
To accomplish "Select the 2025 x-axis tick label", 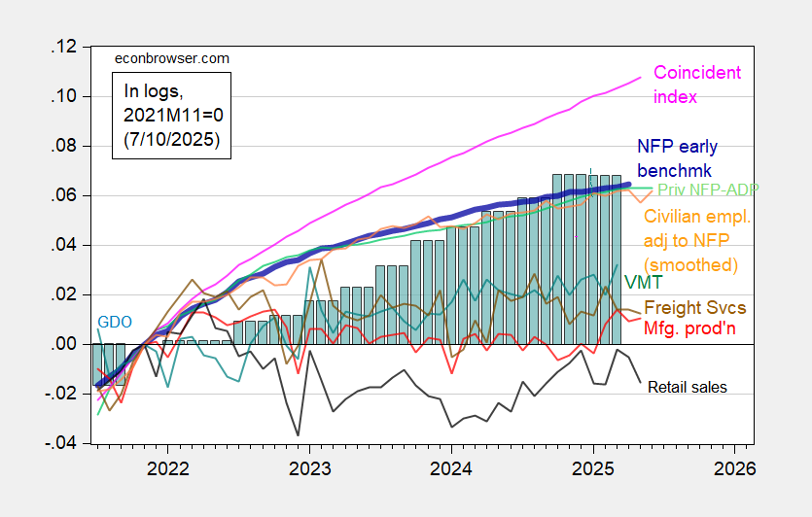I will (593, 466).
